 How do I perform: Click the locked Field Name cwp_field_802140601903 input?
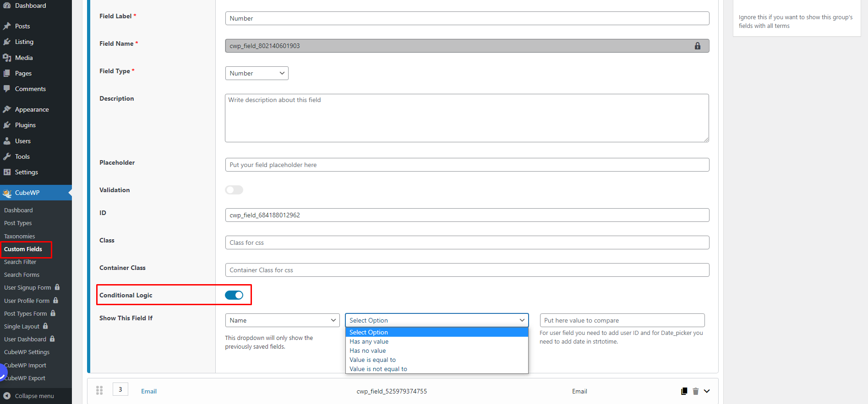point(467,46)
